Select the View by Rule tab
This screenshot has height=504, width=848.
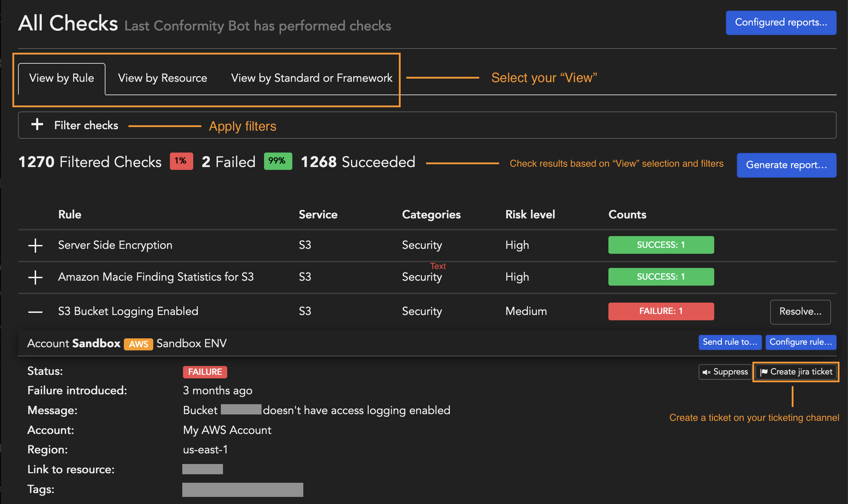pos(62,78)
